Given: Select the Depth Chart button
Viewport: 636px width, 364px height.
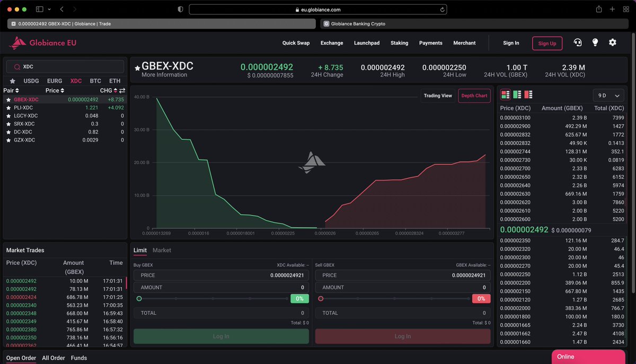Looking at the screenshot, I should (x=474, y=96).
